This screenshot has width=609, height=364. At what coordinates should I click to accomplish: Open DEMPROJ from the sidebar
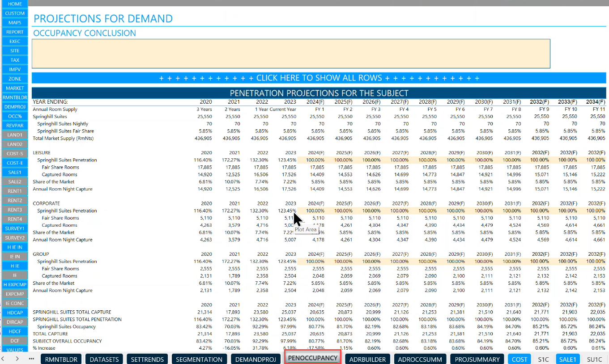[x=15, y=107]
